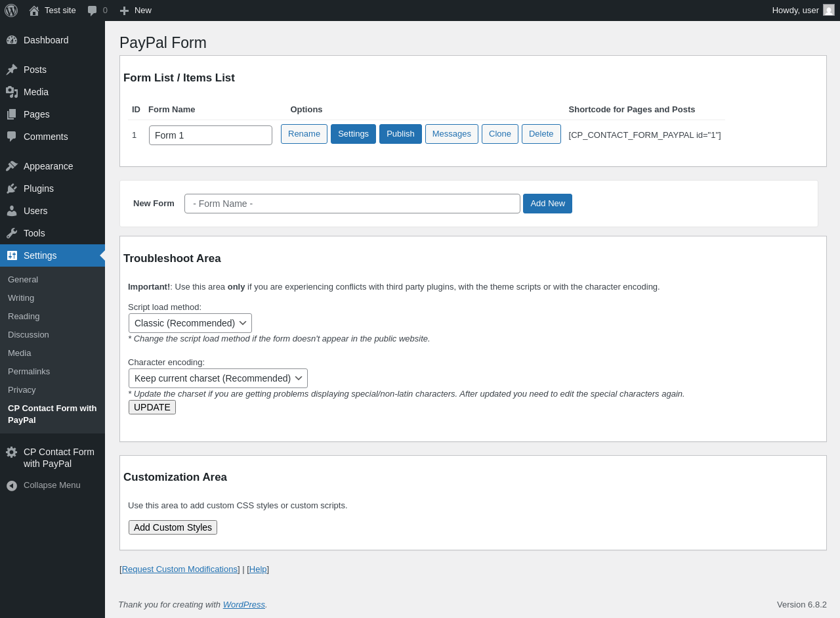Click the Collapse Menu label

click(52, 485)
